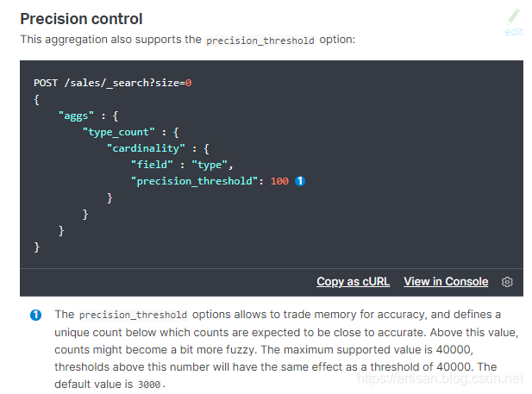Open the View in Console link
This screenshot has height=394, width=532.
click(x=446, y=282)
